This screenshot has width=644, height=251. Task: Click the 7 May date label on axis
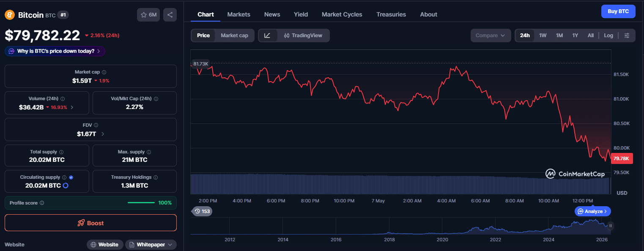[378, 201]
